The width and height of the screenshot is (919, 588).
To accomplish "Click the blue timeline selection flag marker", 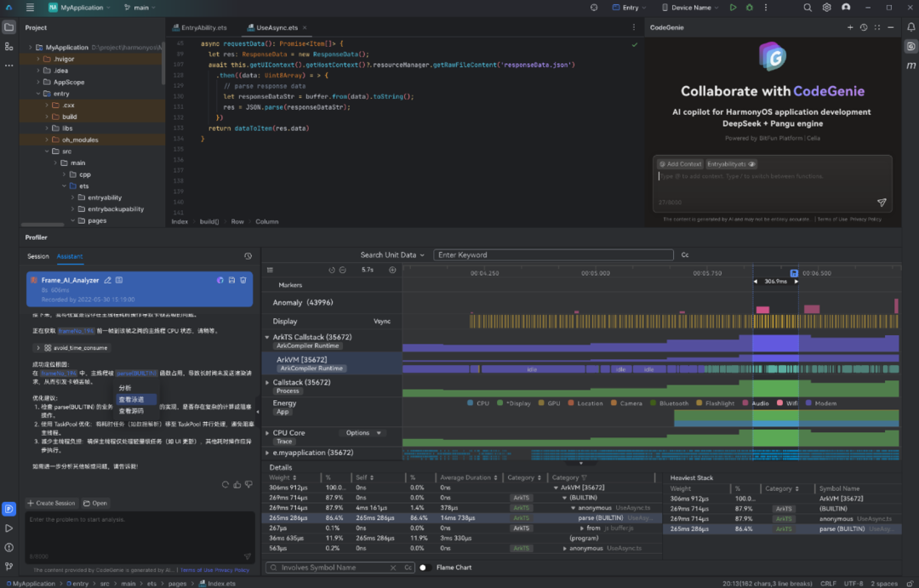I will pyautogui.click(x=794, y=273).
